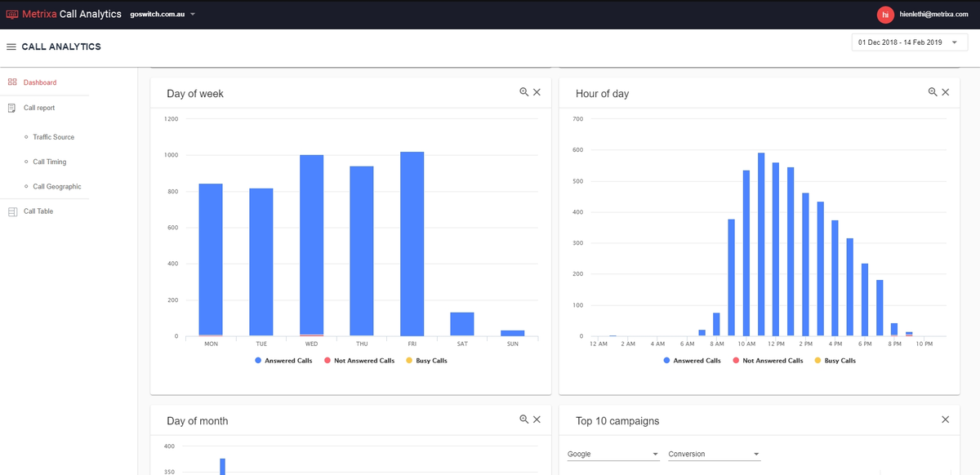This screenshot has width=980, height=475.
Task: Open the hamburger navigation menu
Action: click(x=11, y=47)
